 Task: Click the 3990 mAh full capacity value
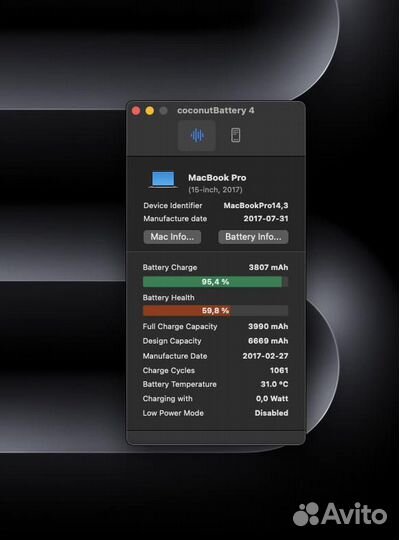268,326
